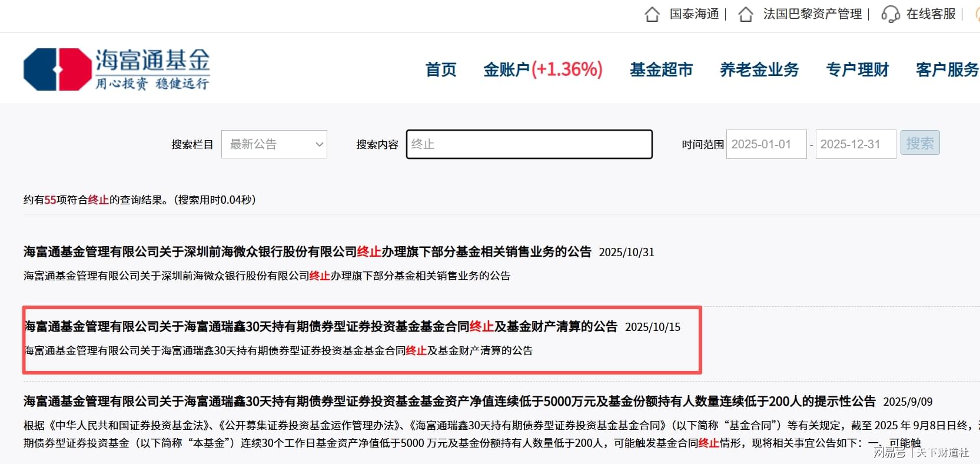Open 在线客服 online support

point(931,14)
